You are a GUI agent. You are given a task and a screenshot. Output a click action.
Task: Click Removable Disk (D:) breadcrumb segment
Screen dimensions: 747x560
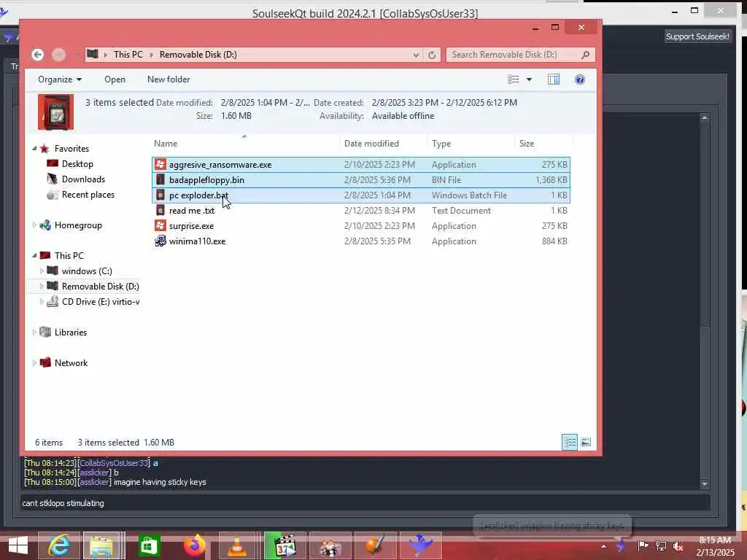point(198,55)
